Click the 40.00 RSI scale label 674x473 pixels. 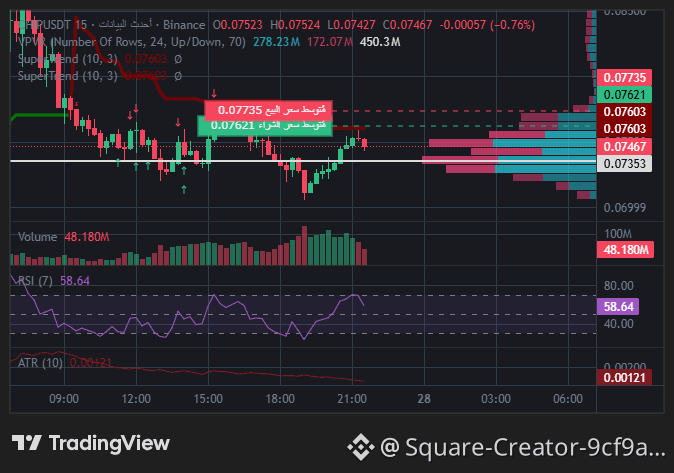[x=619, y=324]
